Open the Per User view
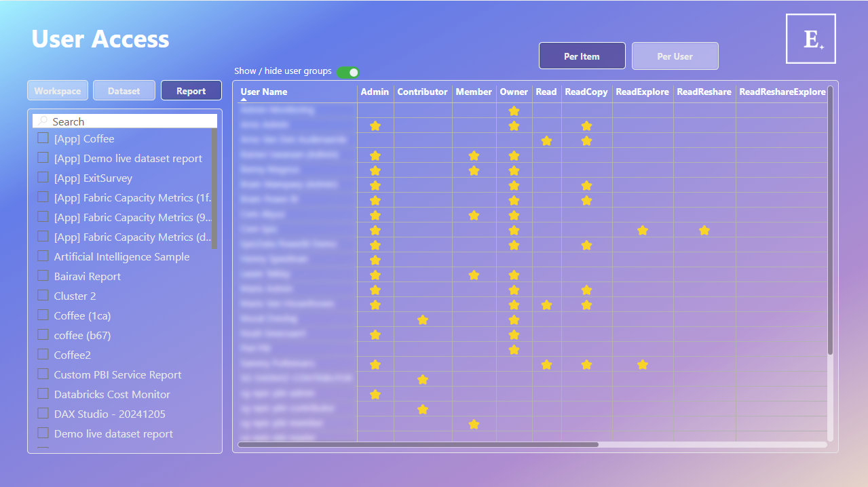 675,56
